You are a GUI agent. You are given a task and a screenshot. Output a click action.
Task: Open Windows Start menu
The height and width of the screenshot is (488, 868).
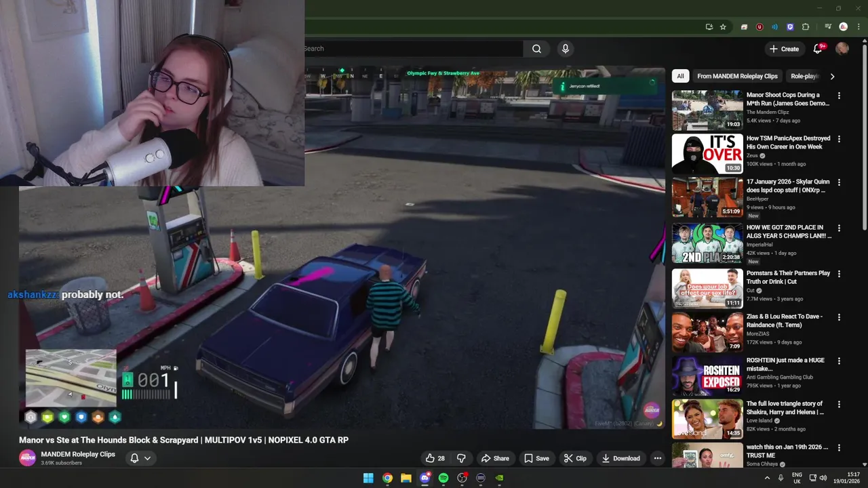click(368, 478)
